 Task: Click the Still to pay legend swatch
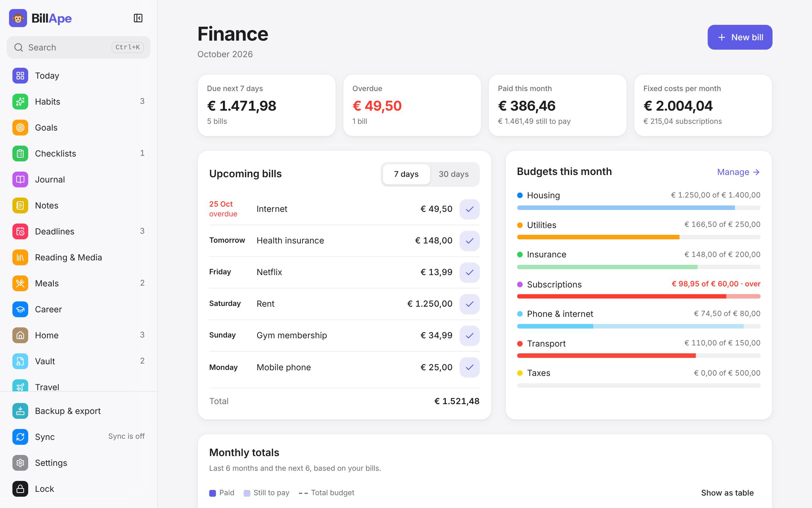pos(247,493)
